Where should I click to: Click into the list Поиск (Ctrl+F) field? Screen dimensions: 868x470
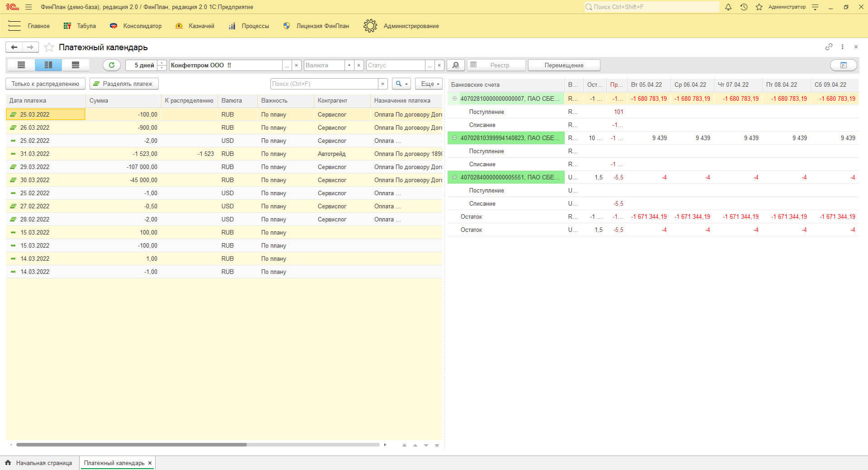coord(324,84)
